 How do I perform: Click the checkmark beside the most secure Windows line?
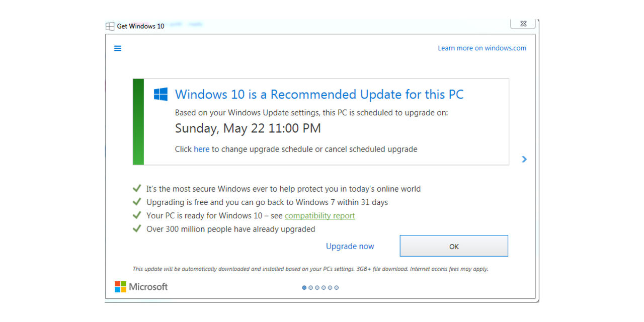coord(136,188)
